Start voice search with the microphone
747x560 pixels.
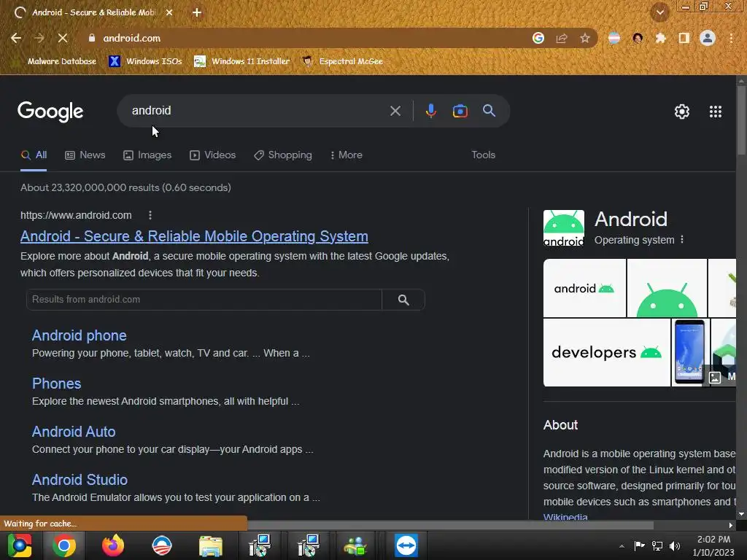[430, 111]
